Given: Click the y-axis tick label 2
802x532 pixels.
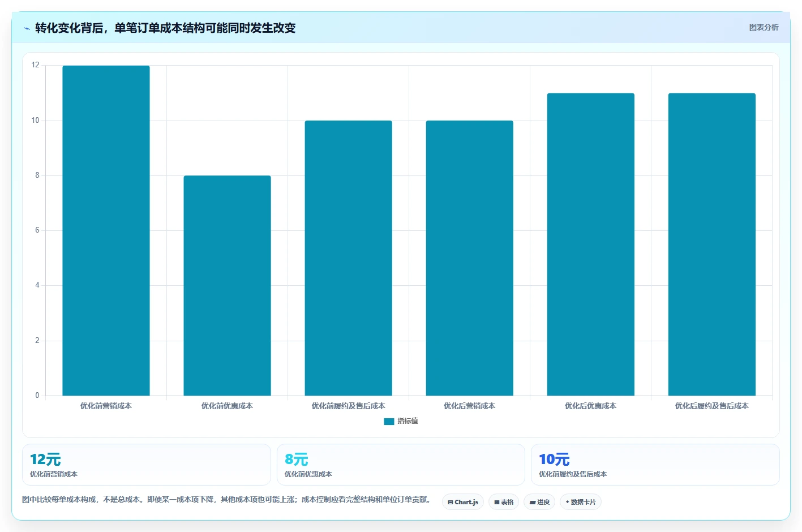Looking at the screenshot, I should coord(37,341).
